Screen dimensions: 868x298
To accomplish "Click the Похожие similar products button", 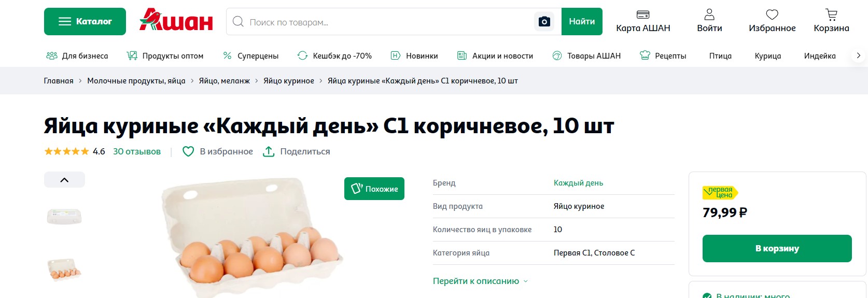I will pyautogui.click(x=374, y=189).
